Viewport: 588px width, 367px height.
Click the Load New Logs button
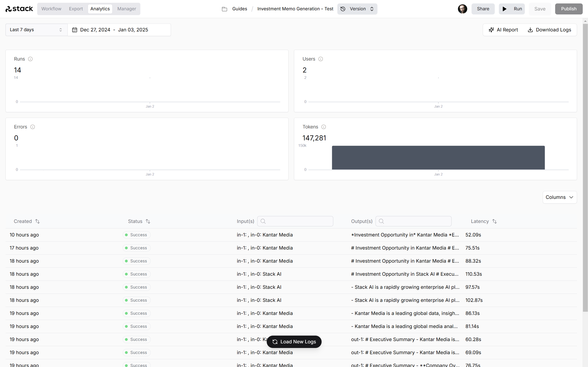(294, 342)
